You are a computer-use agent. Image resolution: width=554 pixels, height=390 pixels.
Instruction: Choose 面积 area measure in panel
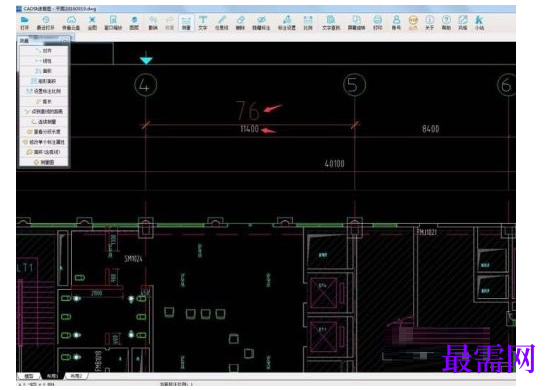coord(44,71)
